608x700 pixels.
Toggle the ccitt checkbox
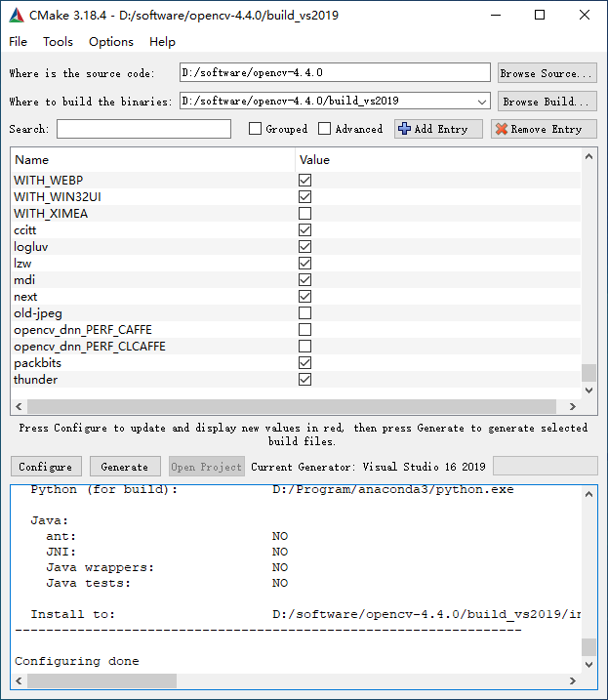pos(304,229)
